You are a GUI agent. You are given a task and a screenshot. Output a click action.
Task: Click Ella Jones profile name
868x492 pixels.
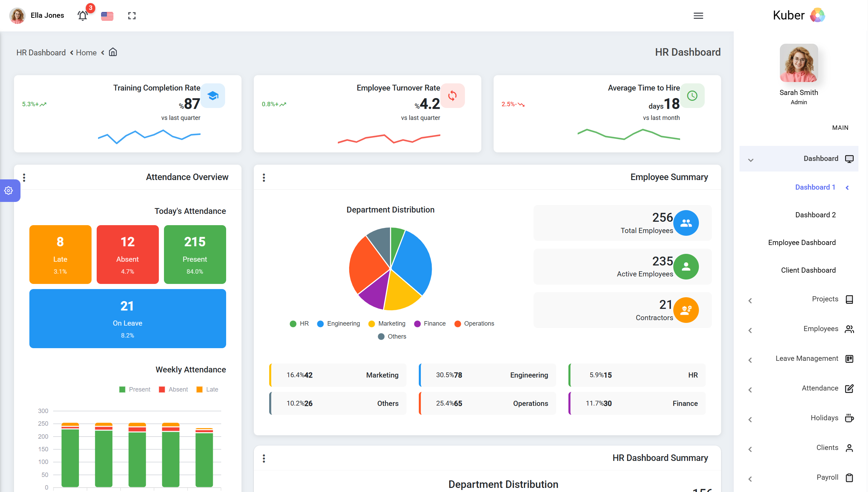tap(47, 15)
